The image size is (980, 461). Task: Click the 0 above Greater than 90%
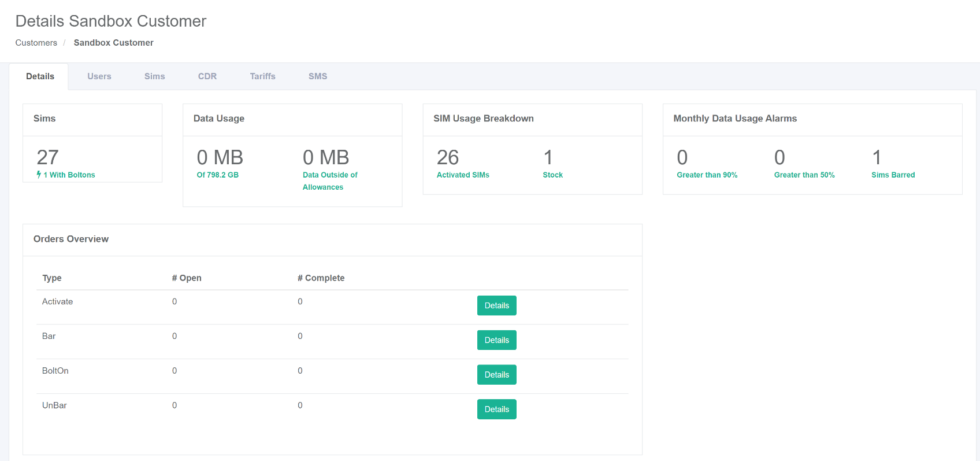click(x=682, y=157)
